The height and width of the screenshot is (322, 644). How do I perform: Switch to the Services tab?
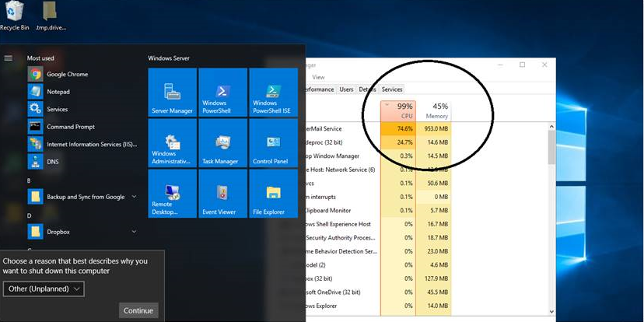[392, 89]
